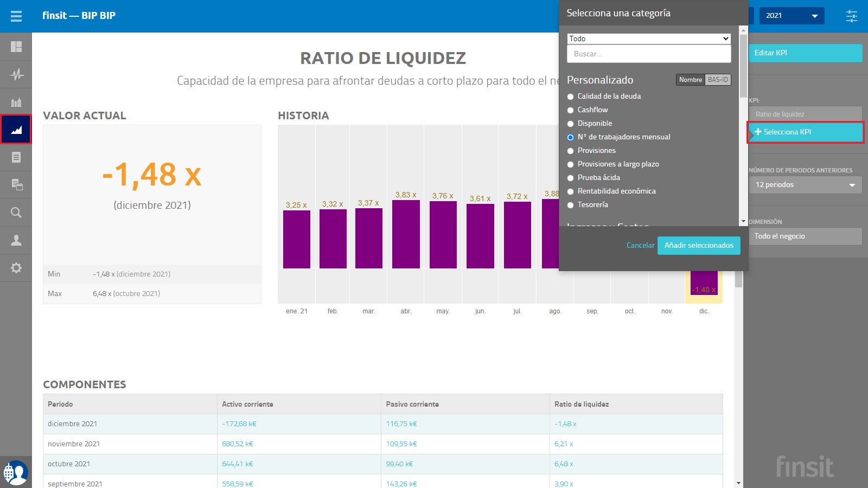Open the data export sidebar icon
The width and height of the screenshot is (868, 488).
16,185
